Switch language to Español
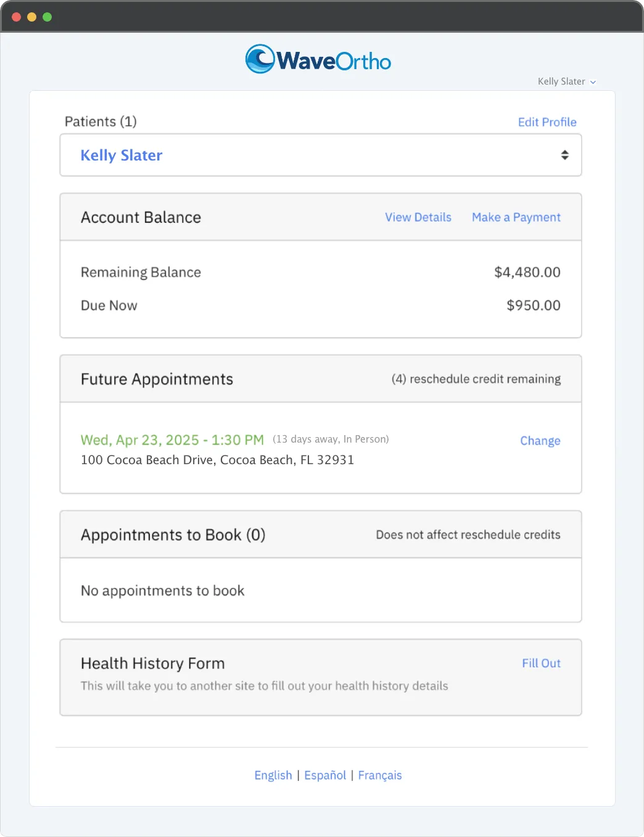The width and height of the screenshot is (644, 837). [x=325, y=775]
